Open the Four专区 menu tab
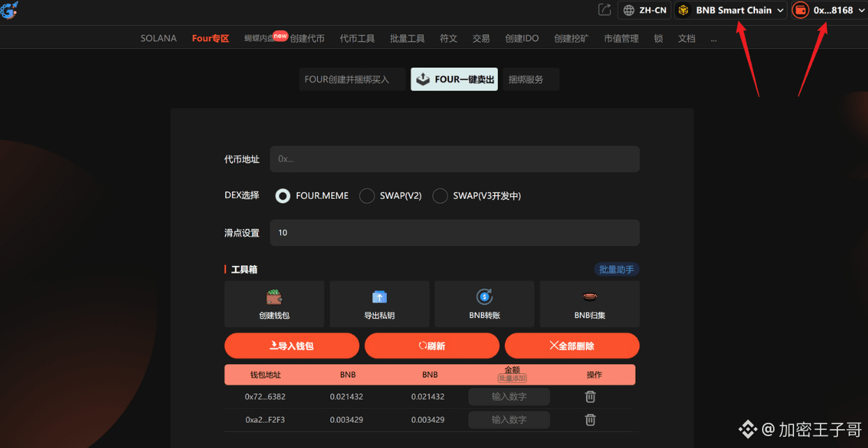868x448 pixels. click(210, 38)
